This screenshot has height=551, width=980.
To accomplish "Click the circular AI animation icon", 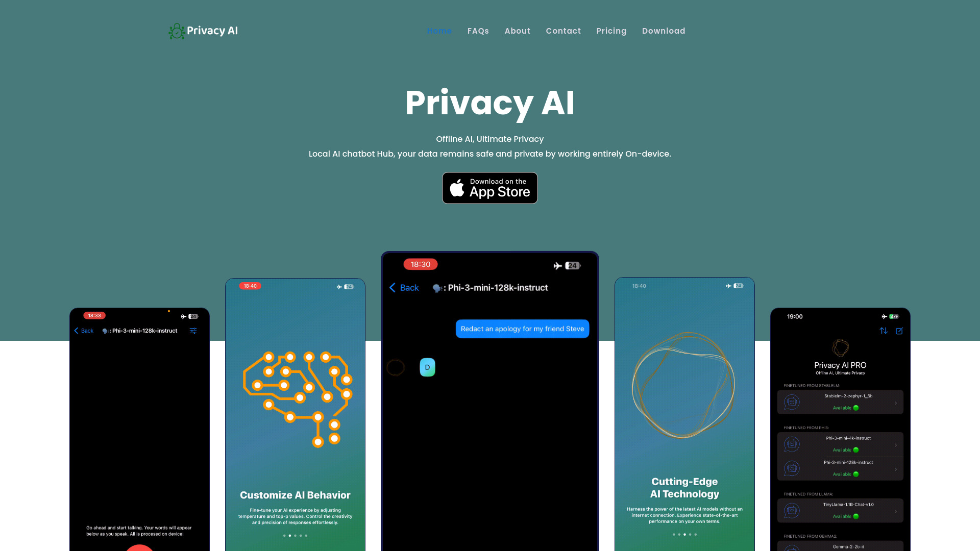I will tap(684, 386).
